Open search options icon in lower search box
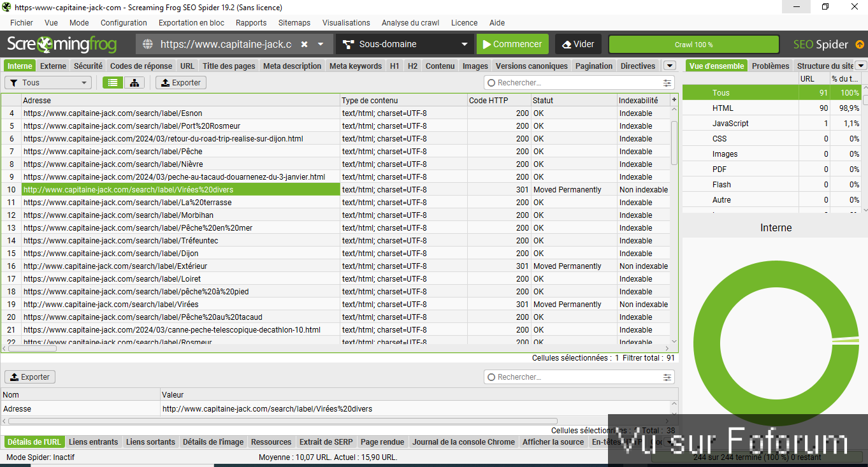 pos(667,377)
